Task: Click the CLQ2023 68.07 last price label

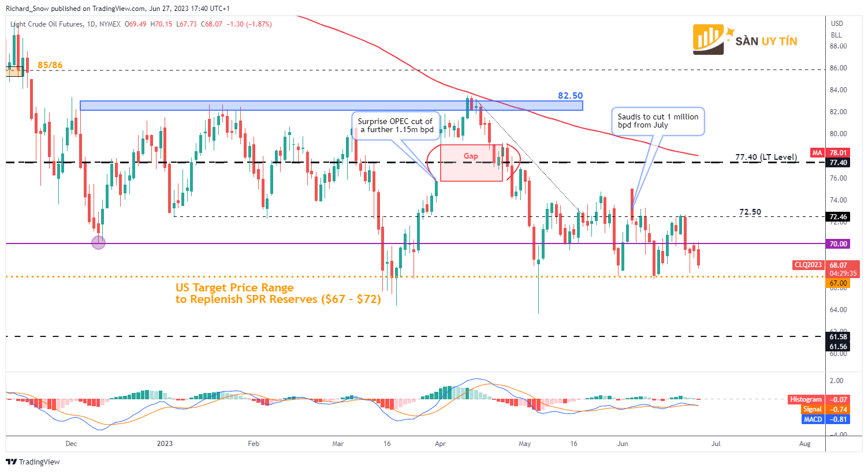Action: (826, 265)
